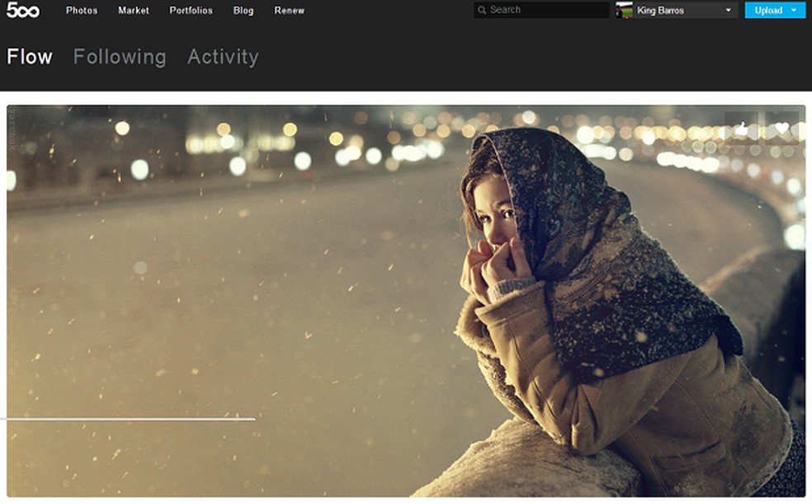
Task: Open the Photos menu
Action: 82,11
